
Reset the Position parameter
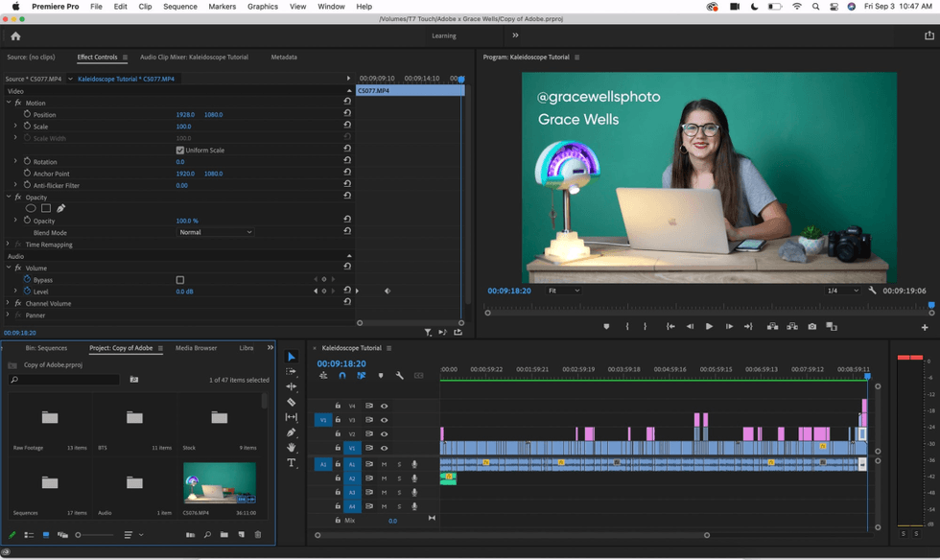point(347,113)
